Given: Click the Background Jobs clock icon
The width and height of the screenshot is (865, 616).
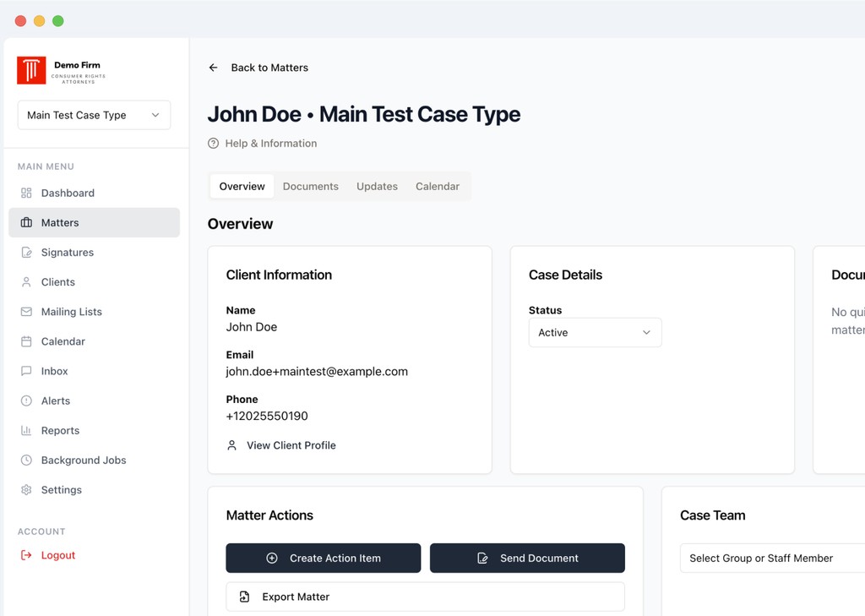Looking at the screenshot, I should click(x=26, y=460).
